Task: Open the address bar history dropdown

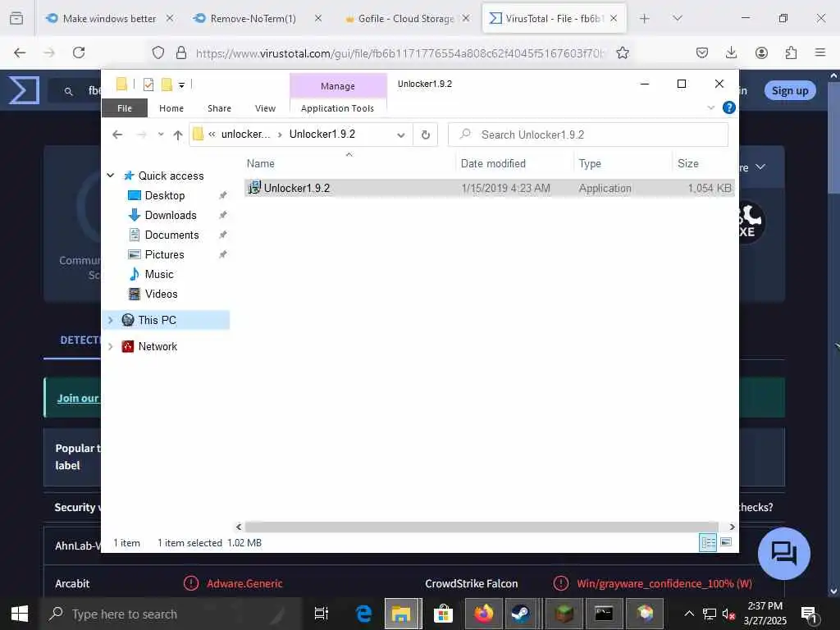Action: (400, 135)
